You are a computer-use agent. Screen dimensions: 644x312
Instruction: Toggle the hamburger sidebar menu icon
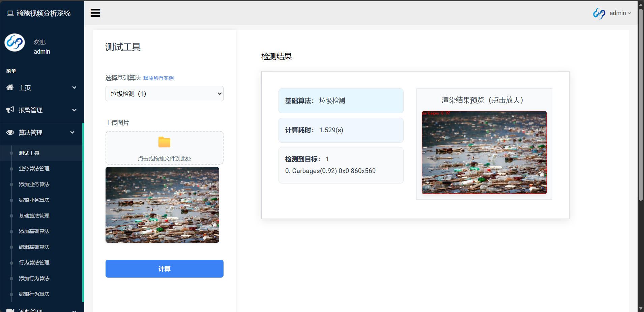pos(95,13)
